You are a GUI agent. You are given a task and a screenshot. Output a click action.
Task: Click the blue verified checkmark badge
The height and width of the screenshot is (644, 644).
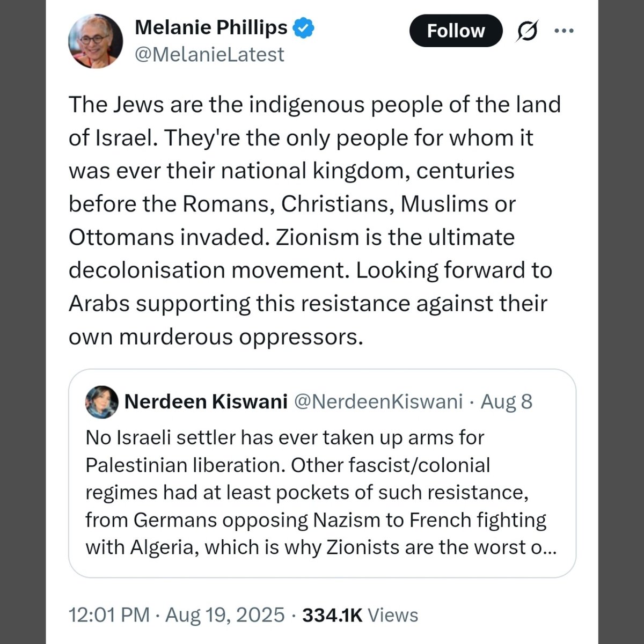click(303, 28)
